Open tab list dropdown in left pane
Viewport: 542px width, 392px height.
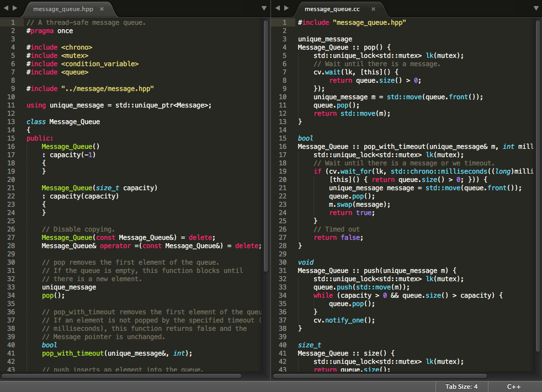point(264,9)
